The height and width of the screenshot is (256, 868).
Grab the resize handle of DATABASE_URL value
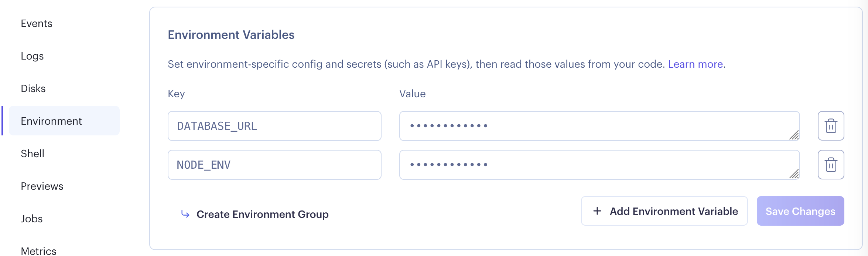794,135
